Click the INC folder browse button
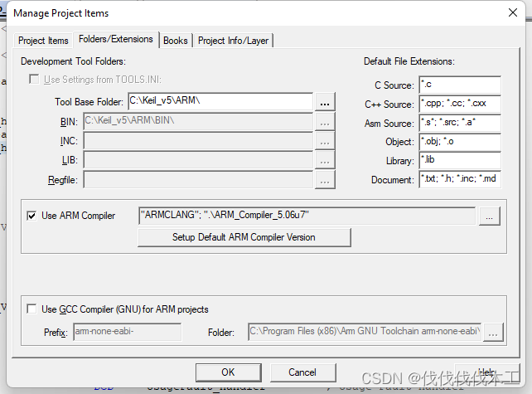This screenshot has width=532, height=394. click(x=325, y=141)
